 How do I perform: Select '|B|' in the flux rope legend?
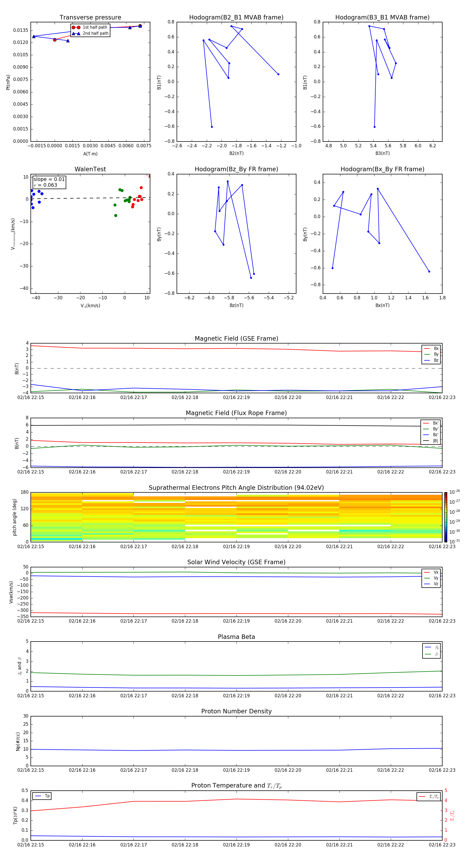pos(431,441)
